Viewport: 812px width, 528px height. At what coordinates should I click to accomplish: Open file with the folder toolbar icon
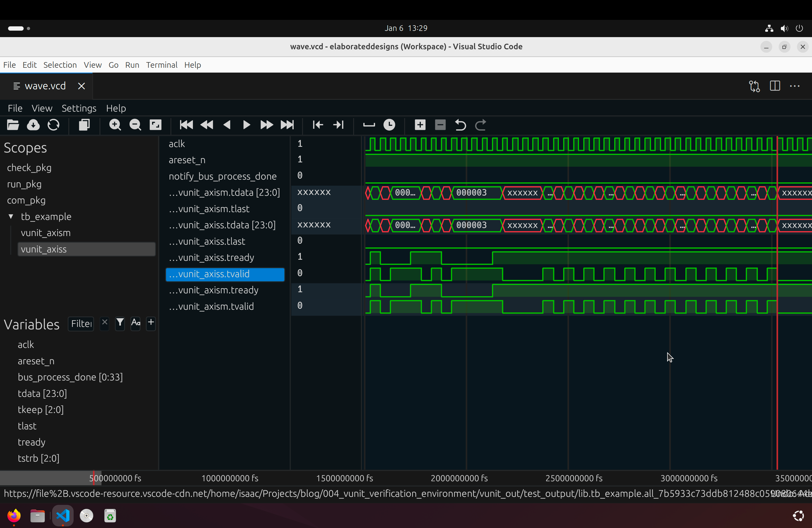point(13,125)
